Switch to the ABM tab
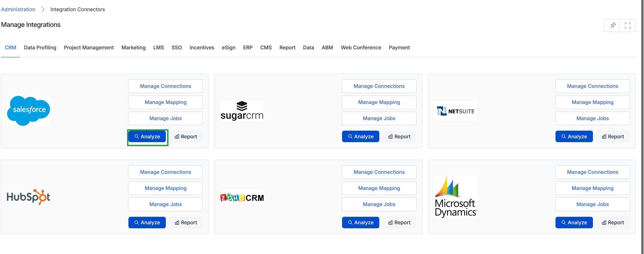This screenshot has height=254, width=644. (x=327, y=47)
